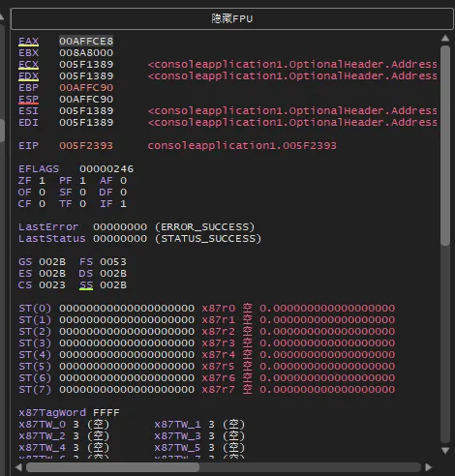Select the ES segment value 002B
The image size is (455, 476).
click(x=52, y=274)
